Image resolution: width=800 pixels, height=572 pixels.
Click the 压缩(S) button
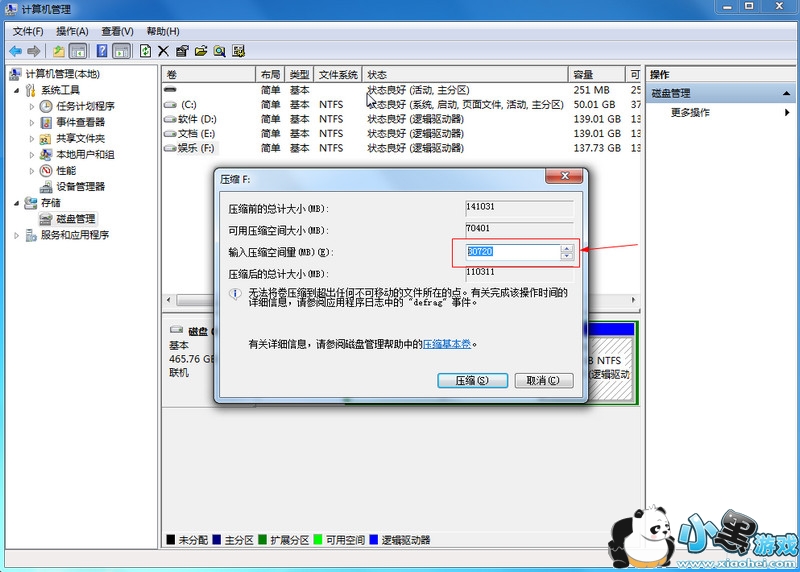pos(472,381)
